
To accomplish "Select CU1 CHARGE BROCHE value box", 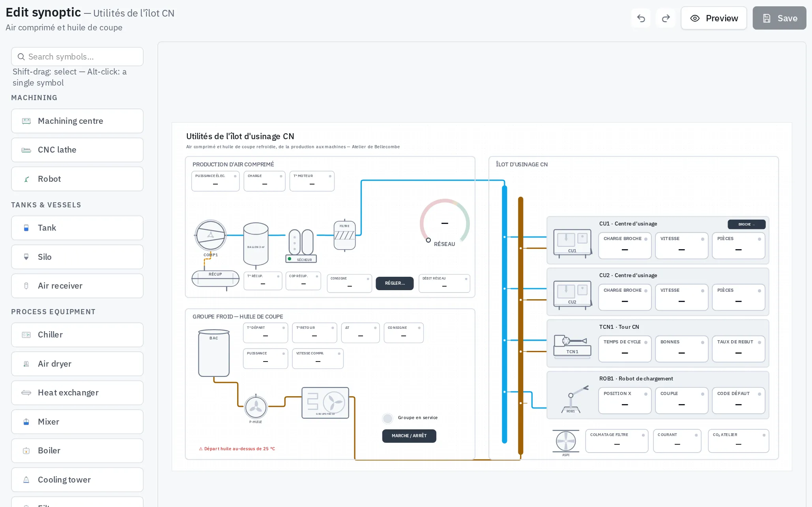I will coord(625,246).
